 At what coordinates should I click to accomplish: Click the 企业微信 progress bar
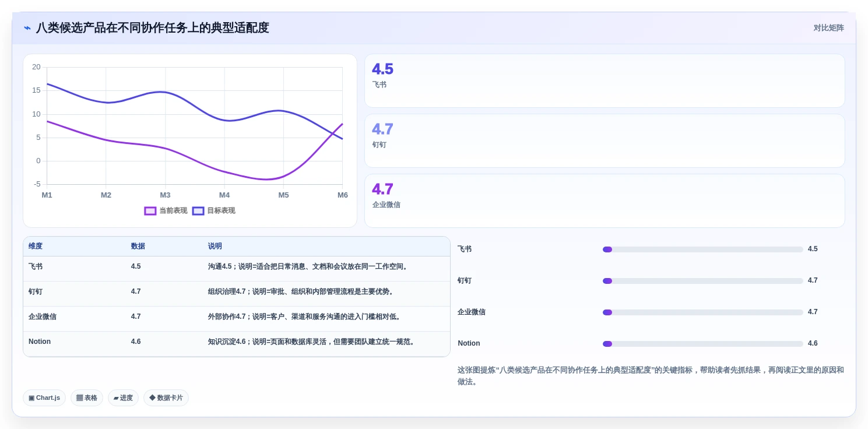[x=703, y=312]
